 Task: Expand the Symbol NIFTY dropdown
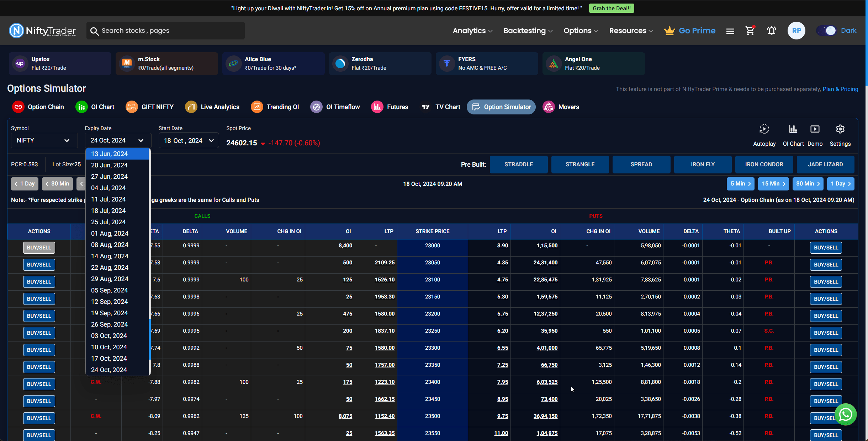(x=42, y=141)
